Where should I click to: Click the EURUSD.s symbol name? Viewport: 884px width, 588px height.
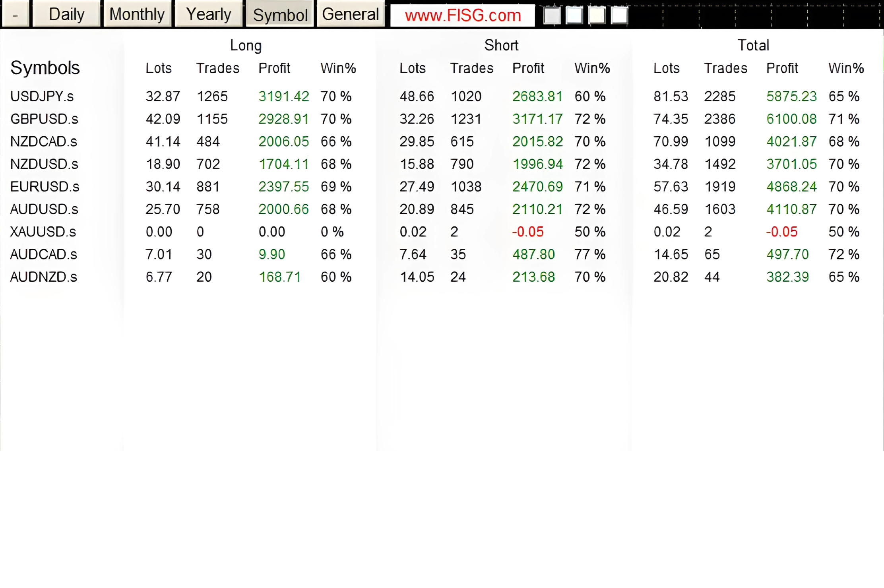(45, 187)
